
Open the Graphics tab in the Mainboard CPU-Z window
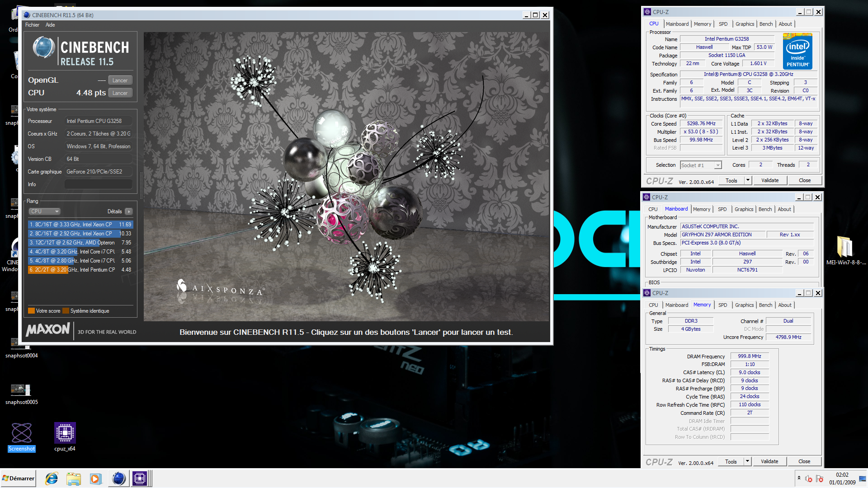coord(744,210)
